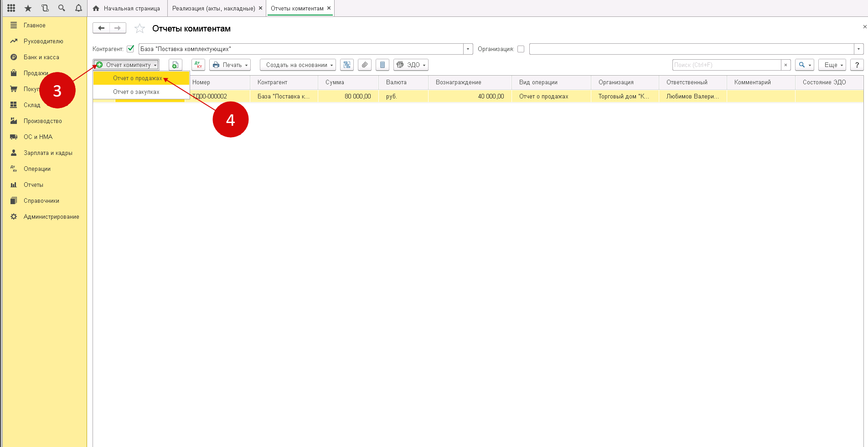Image resolution: width=868 pixels, height=447 pixels.
Task: Select Отчет о закупках from the menu
Action: (x=136, y=92)
